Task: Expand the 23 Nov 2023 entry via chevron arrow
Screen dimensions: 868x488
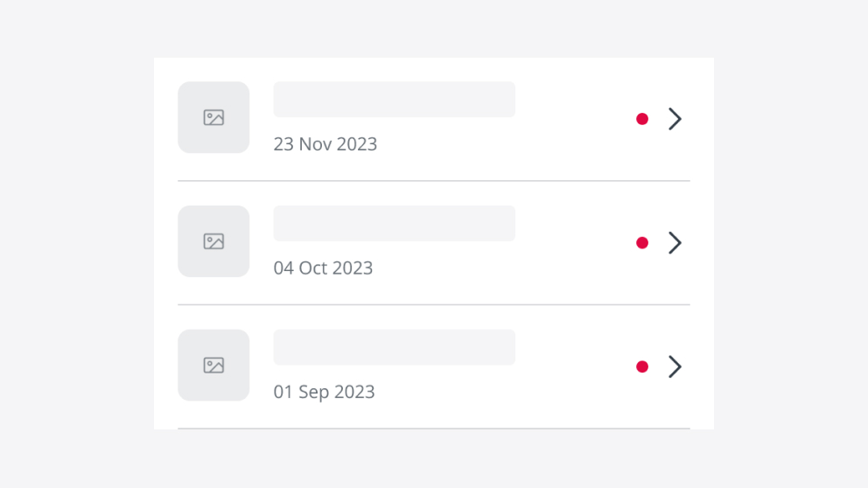Action: (x=675, y=119)
